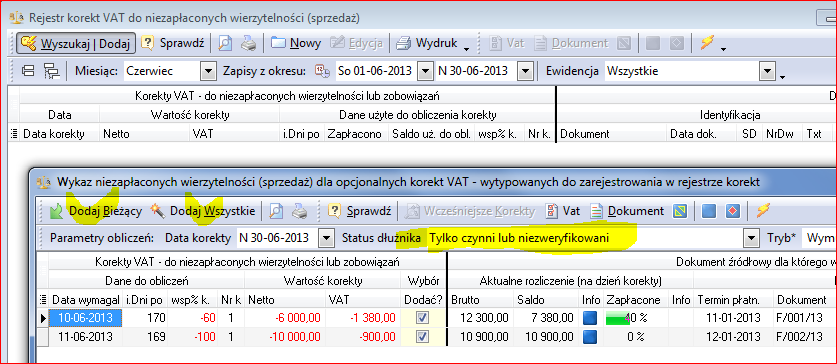Click Zapłacono column header in register grid
837x364 pixels.
pos(356,134)
